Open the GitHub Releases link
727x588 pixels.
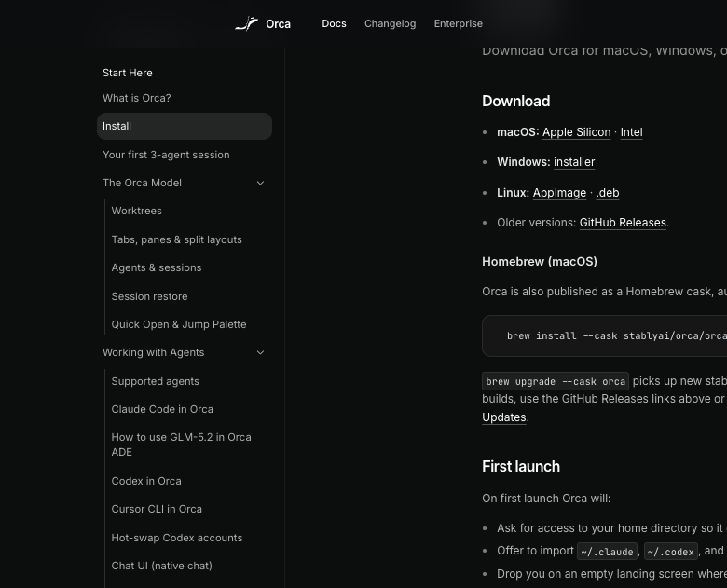point(623,223)
